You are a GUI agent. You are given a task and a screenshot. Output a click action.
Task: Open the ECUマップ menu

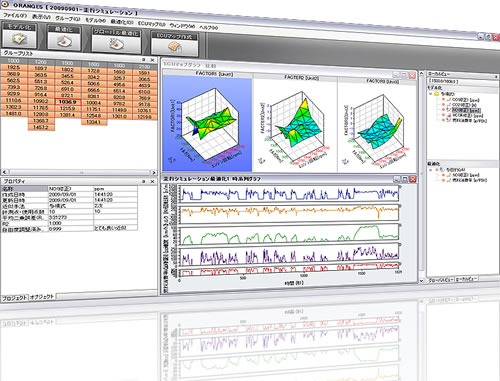tap(152, 24)
